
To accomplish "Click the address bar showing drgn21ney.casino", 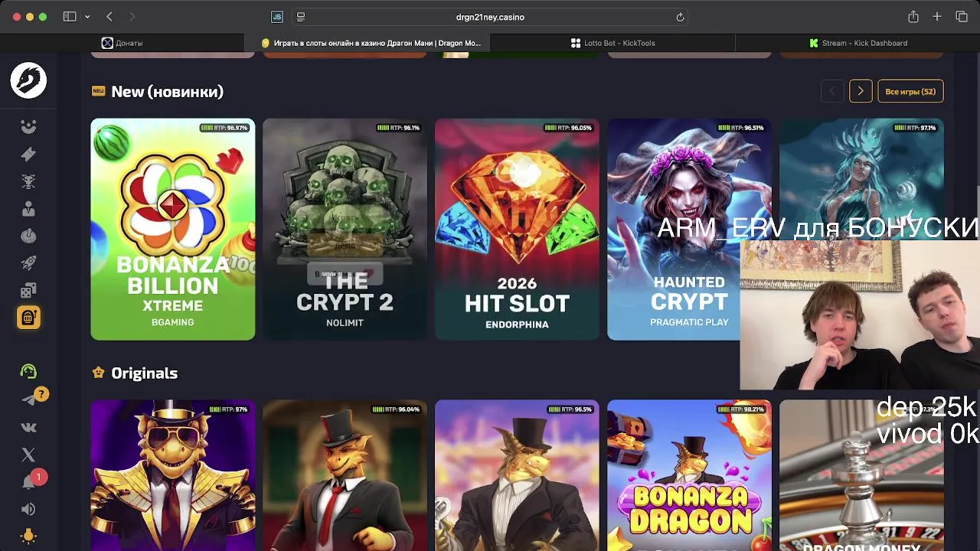I will point(490,17).
